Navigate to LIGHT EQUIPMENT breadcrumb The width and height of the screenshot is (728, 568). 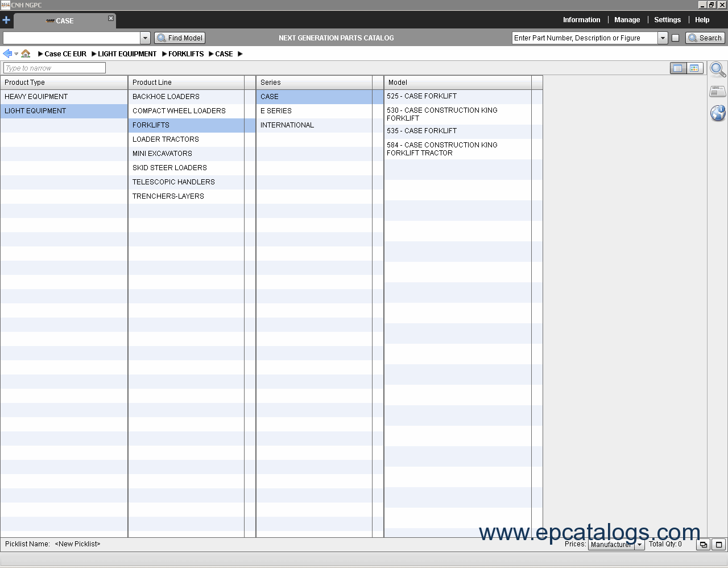127,54
